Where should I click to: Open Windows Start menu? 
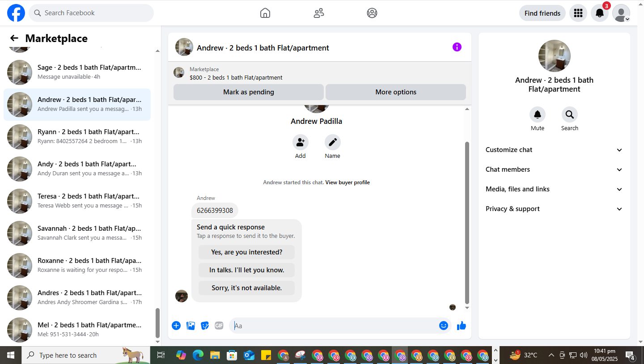point(11,355)
